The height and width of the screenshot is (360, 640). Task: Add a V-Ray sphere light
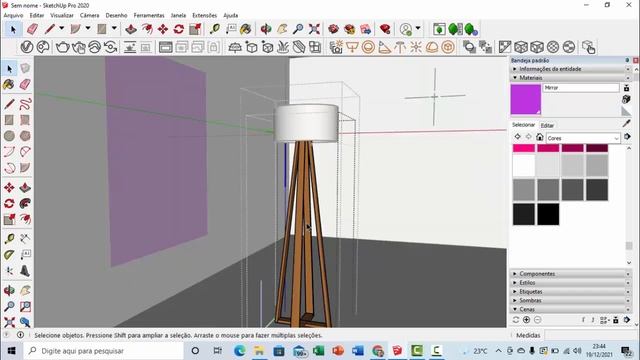click(368, 47)
